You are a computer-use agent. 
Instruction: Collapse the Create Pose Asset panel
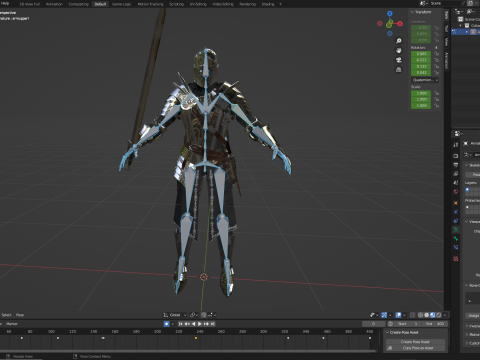(387, 332)
